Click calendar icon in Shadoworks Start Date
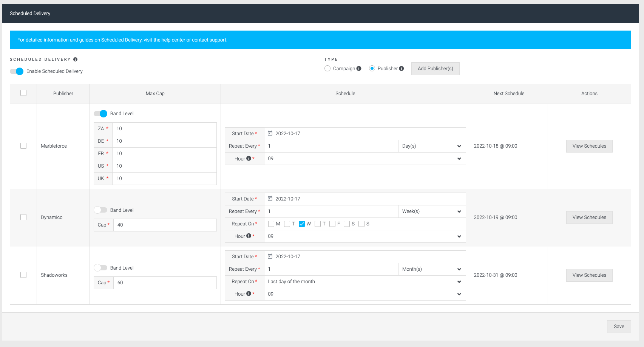The image size is (644, 347). (270, 256)
